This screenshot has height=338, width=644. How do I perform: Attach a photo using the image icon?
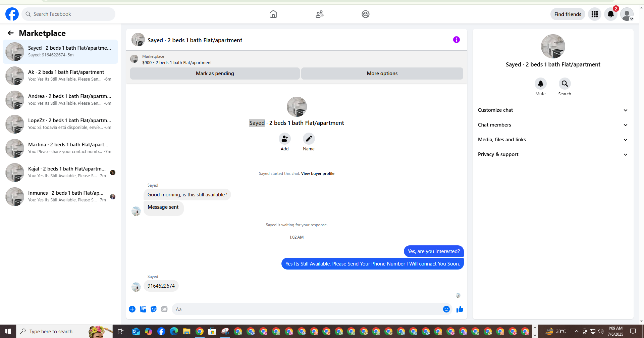(143, 309)
